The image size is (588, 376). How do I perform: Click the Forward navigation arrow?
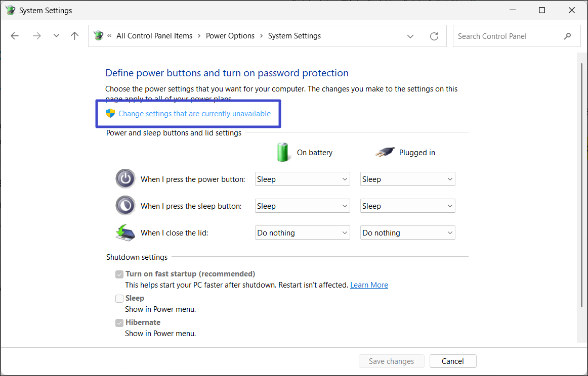(36, 36)
